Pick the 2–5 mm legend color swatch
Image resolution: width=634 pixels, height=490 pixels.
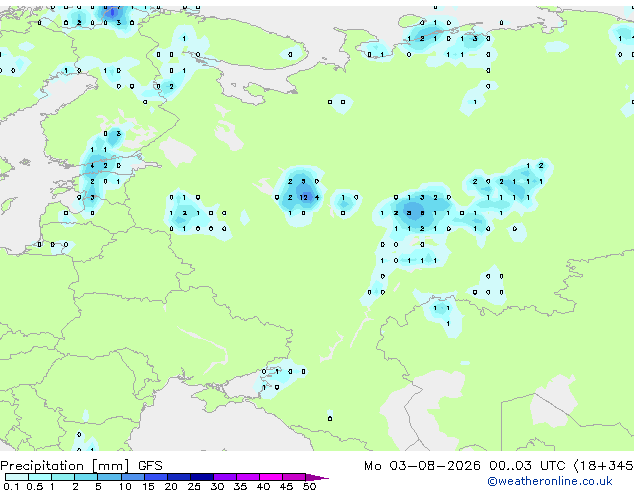tap(86, 477)
